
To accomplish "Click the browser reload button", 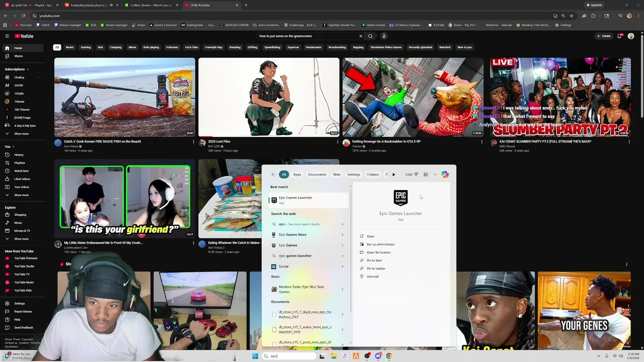I will pyautogui.click(x=23, y=16).
